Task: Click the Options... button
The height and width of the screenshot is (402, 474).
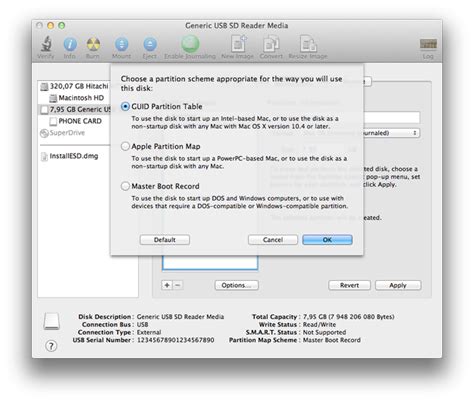Action: (x=236, y=285)
